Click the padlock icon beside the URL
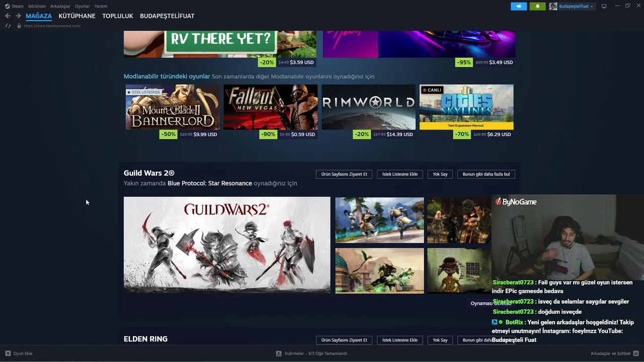 point(19,26)
